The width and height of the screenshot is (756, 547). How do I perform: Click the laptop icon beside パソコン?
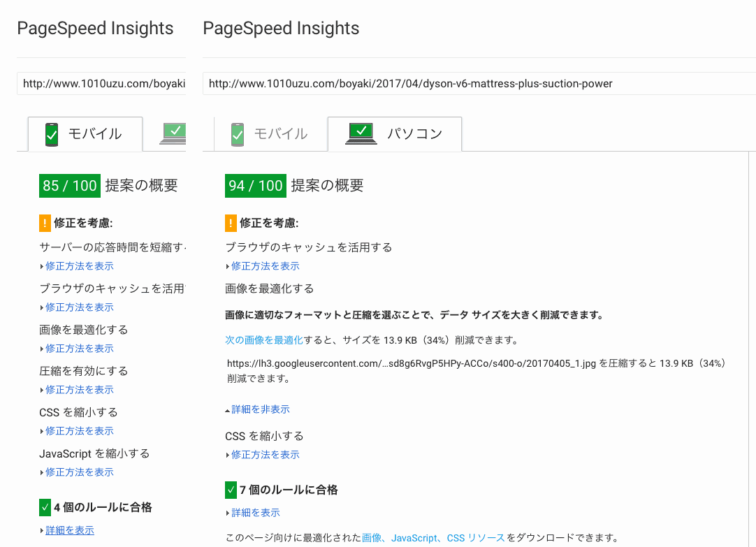(x=361, y=134)
